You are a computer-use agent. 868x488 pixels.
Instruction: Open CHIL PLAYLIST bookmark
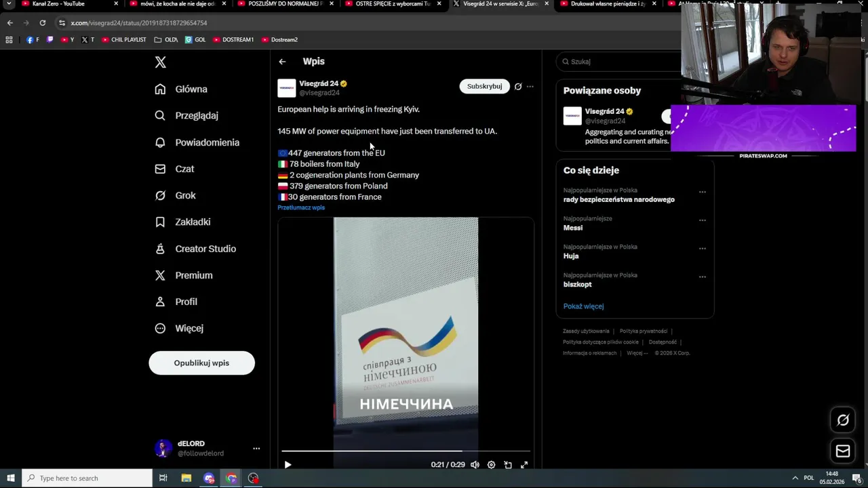pos(123,40)
